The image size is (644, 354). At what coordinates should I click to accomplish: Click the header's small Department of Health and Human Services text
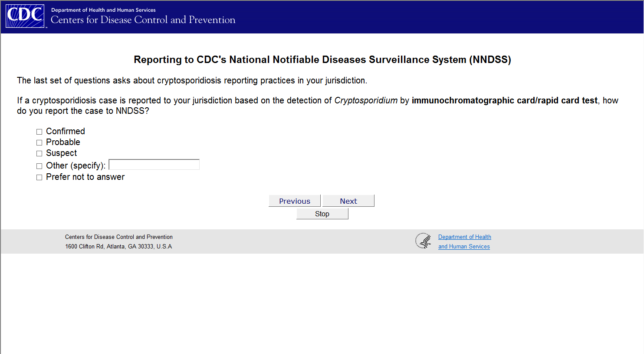click(103, 10)
